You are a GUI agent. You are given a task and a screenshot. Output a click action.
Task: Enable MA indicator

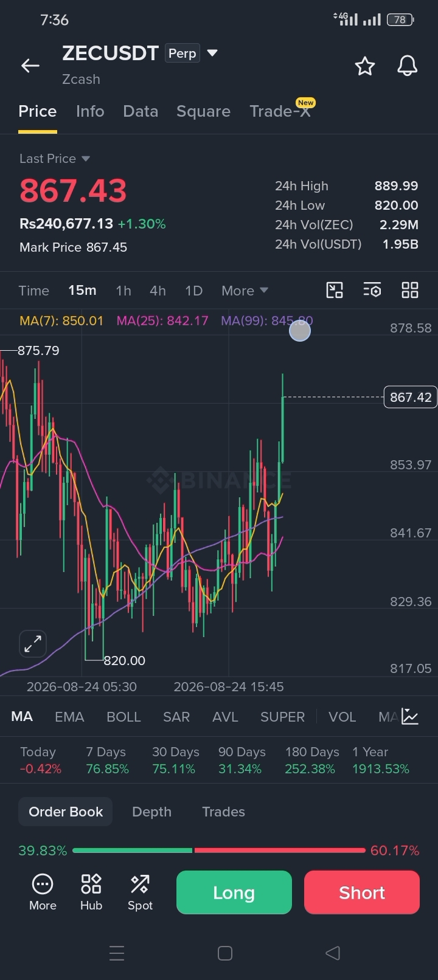(22, 717)
